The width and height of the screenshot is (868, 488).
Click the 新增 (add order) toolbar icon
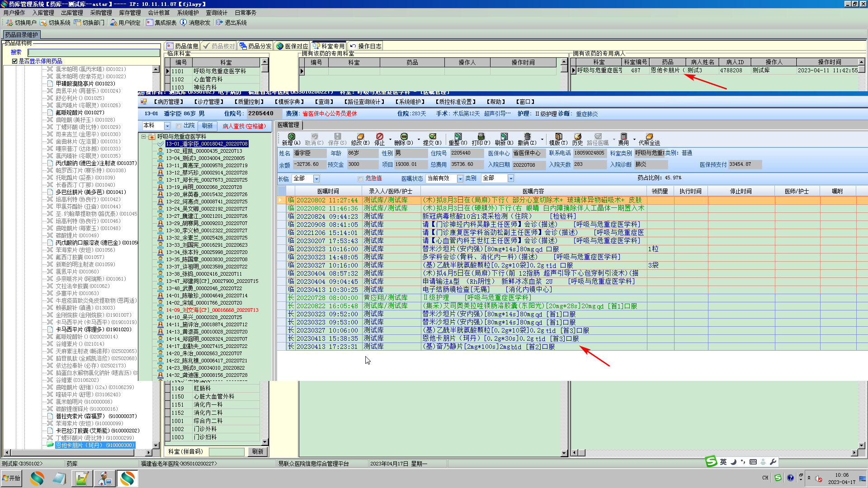291,136
